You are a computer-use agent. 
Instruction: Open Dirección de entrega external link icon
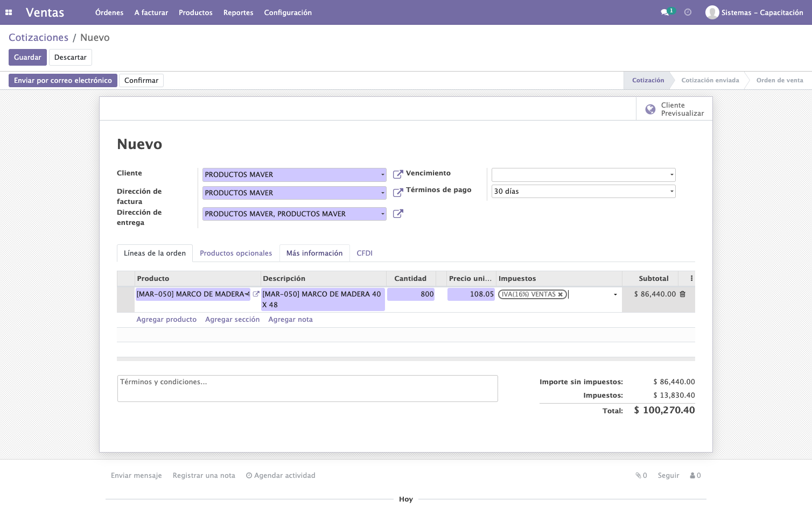pyautogui.click(x=398, y=214)
